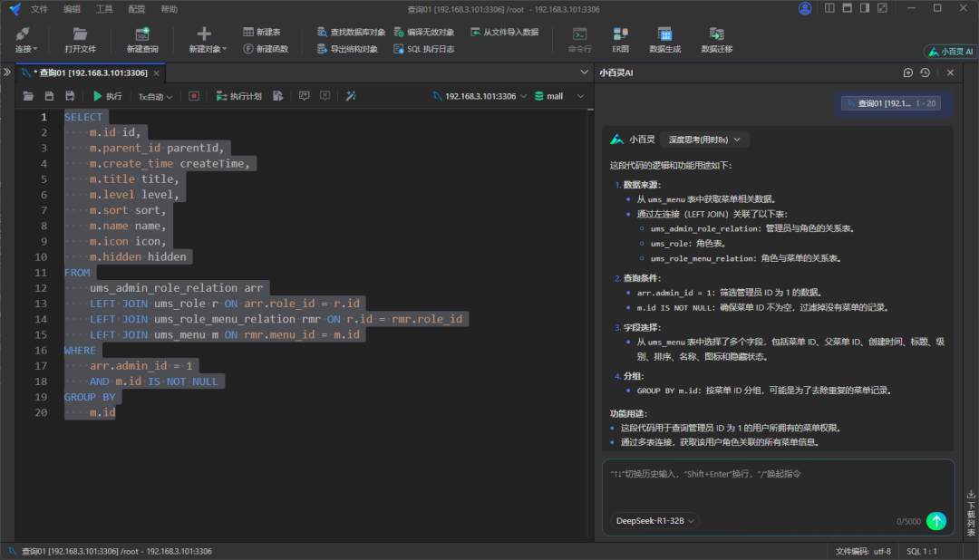This screenshot has height=560, width=979.
Task: Click the 新建表 new table button
Action: 264,32
